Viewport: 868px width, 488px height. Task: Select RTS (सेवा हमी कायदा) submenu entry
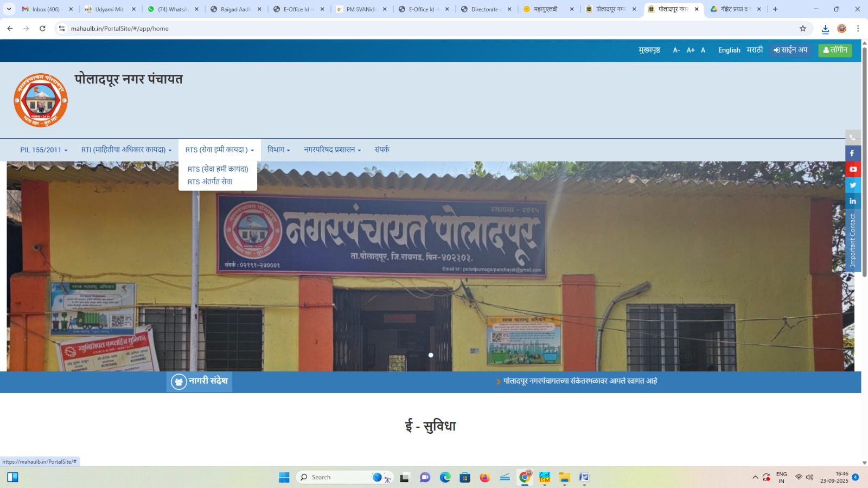click(x=218, y=169)
